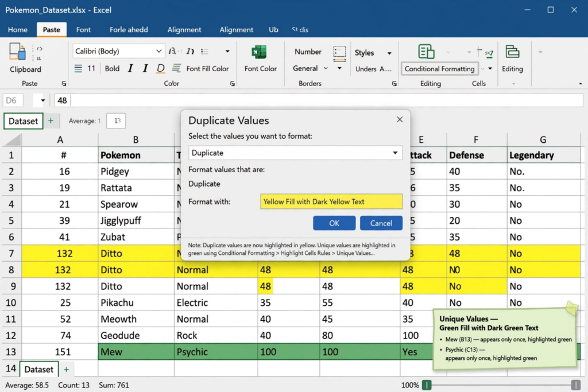Screen dimensions: 588x392
Task: Click the dotted border icon in Borders group
Action: click(339, 53)
